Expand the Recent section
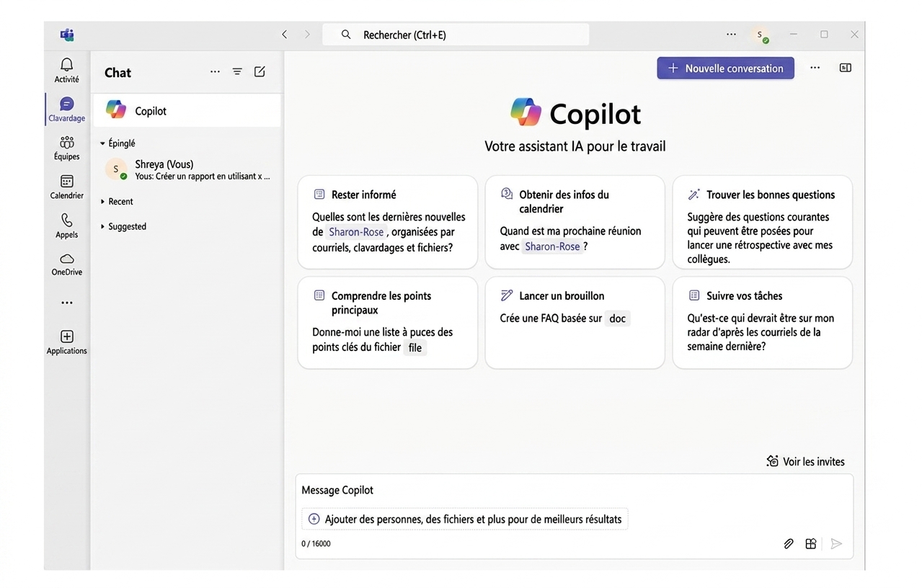This screenshot has width=922, height=588. [x=102, y=202]
